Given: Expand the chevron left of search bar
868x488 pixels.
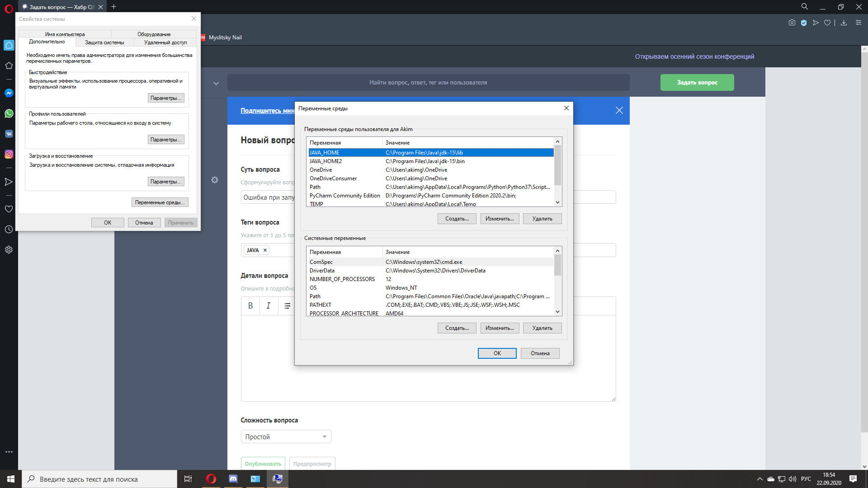Looking at the screenshot, I should [x=216, y=83].
